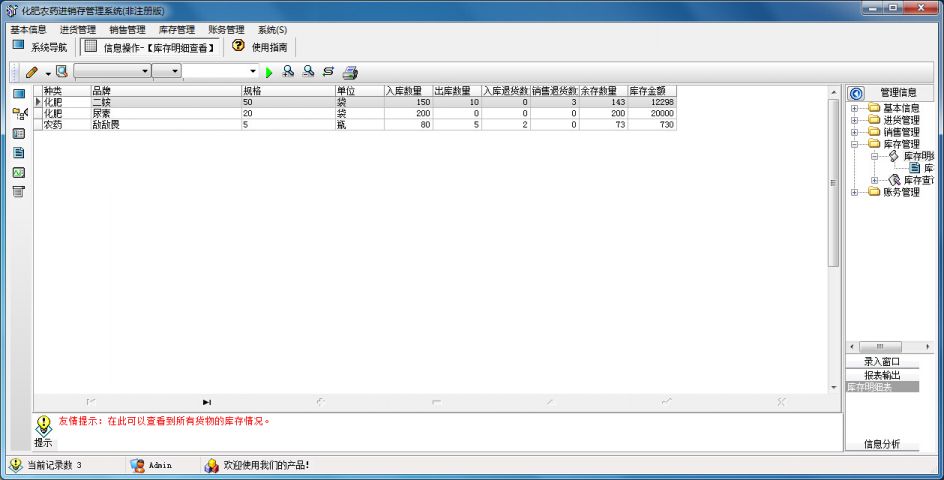
Task: Click the 信息分析 button
Action: point(881,444)
